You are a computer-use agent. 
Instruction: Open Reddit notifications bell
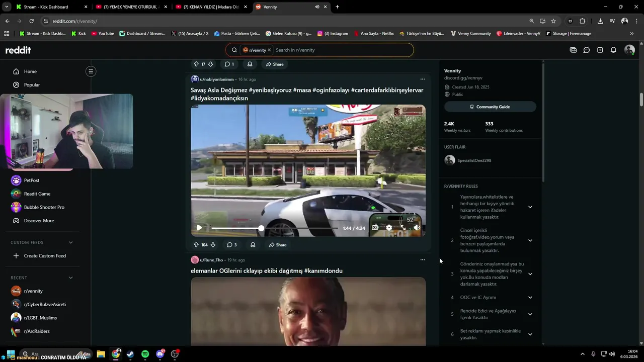pos(613,50)
